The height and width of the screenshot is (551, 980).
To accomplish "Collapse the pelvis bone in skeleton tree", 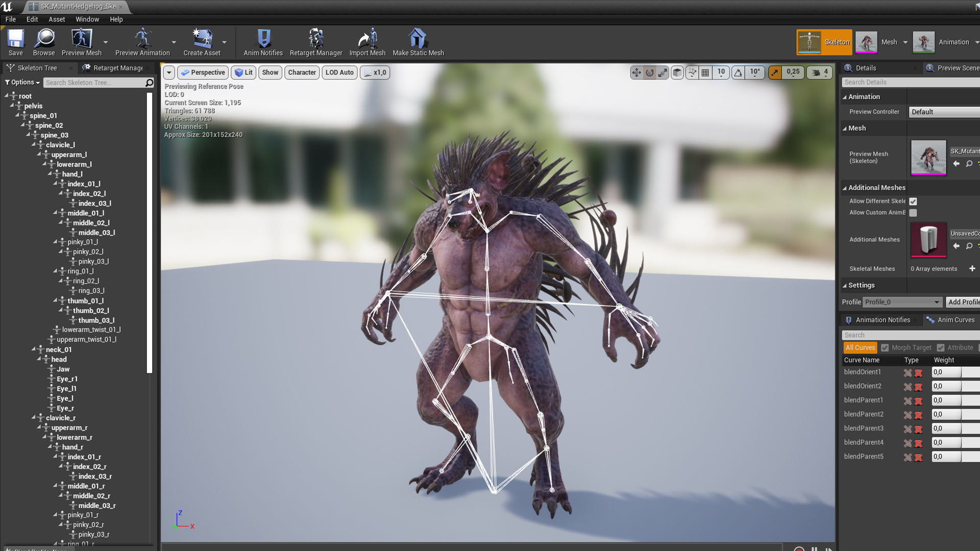I will click(12, 106).
